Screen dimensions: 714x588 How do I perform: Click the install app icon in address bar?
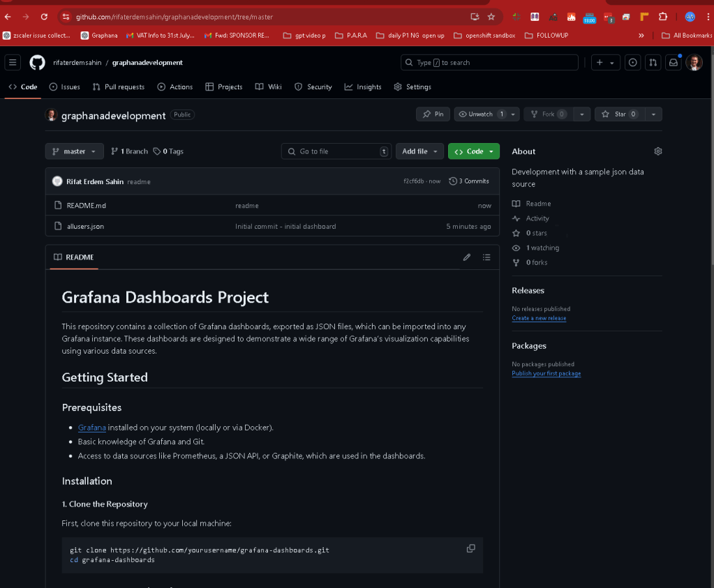pyautogui.click(x=475, y=17)
